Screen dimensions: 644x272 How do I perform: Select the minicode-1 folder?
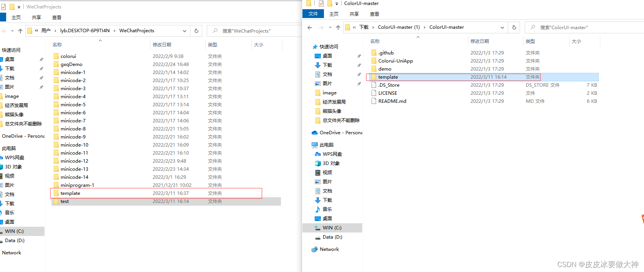[166, 72]
